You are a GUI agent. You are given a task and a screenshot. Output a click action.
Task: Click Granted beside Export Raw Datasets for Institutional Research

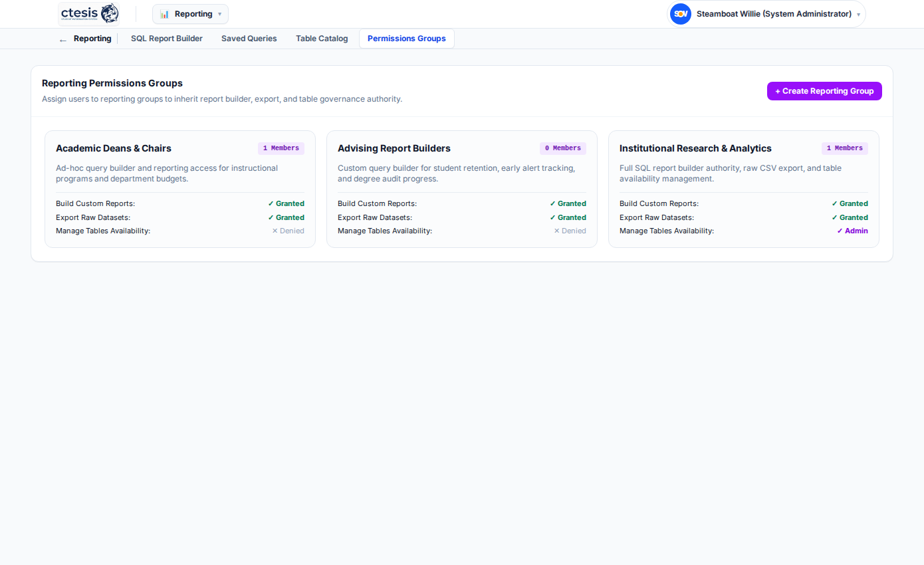click(x=850, y=217)
